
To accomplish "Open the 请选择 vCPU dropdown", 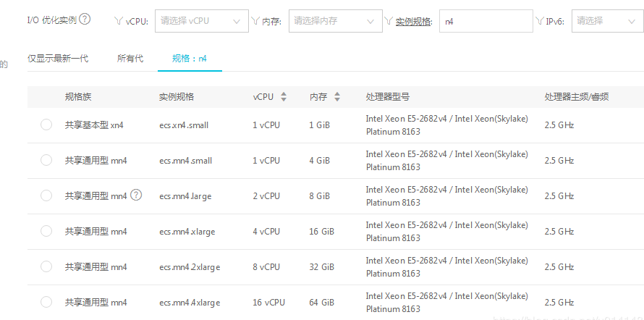I will coord(202,21).
